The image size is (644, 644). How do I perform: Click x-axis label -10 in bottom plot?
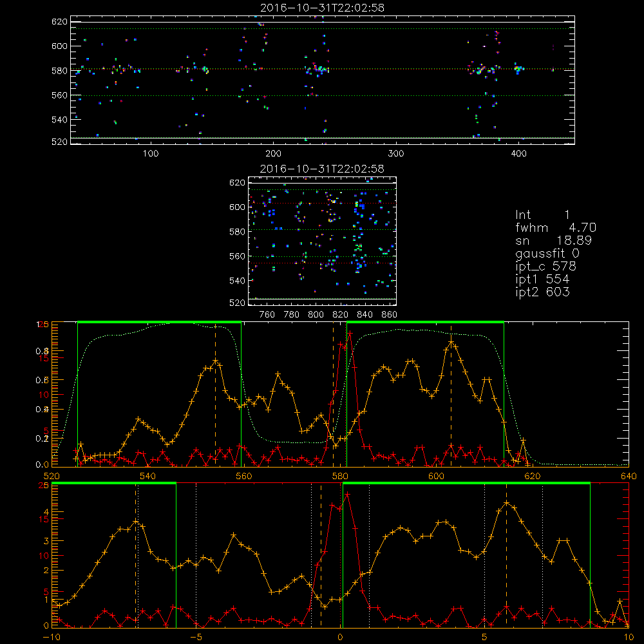coord(52,637)
